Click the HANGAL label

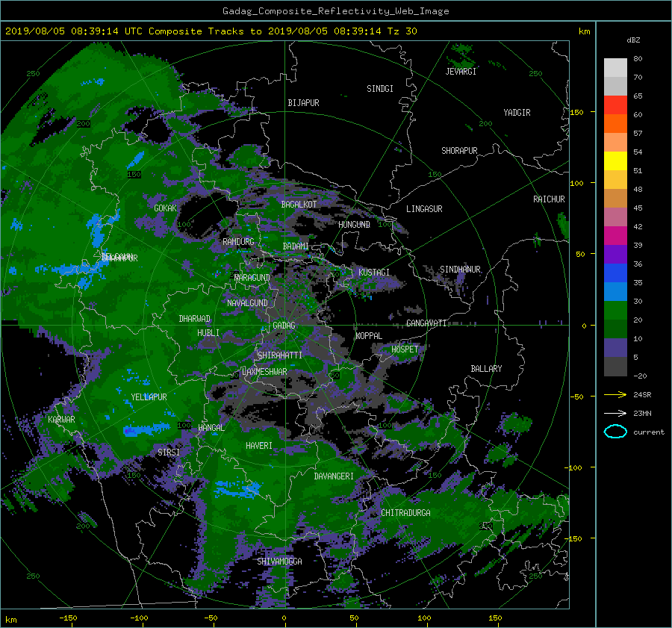[x=211, y=428]
